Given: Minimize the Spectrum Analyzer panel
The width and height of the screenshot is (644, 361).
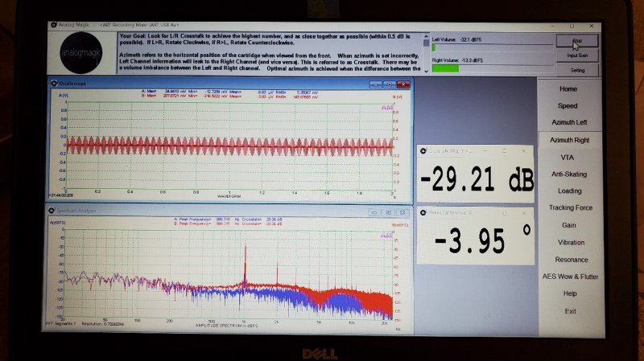Looking at the screenshot, I should [374, 212].
